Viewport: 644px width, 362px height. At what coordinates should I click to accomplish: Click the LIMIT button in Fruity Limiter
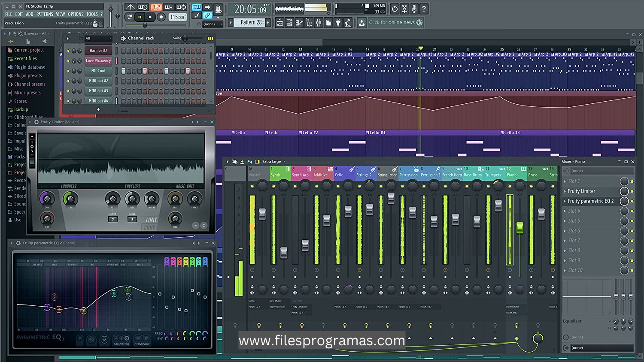tap(151, 220)
